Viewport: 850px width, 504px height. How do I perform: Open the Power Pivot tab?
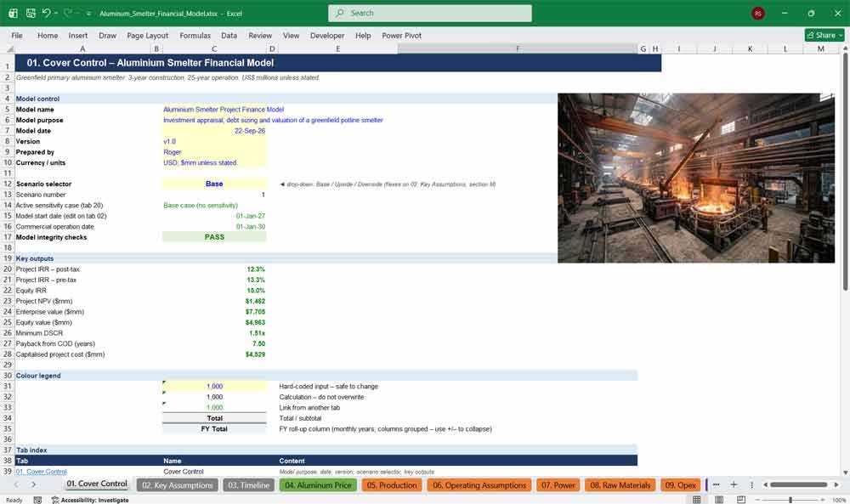[x=402, y=35]
